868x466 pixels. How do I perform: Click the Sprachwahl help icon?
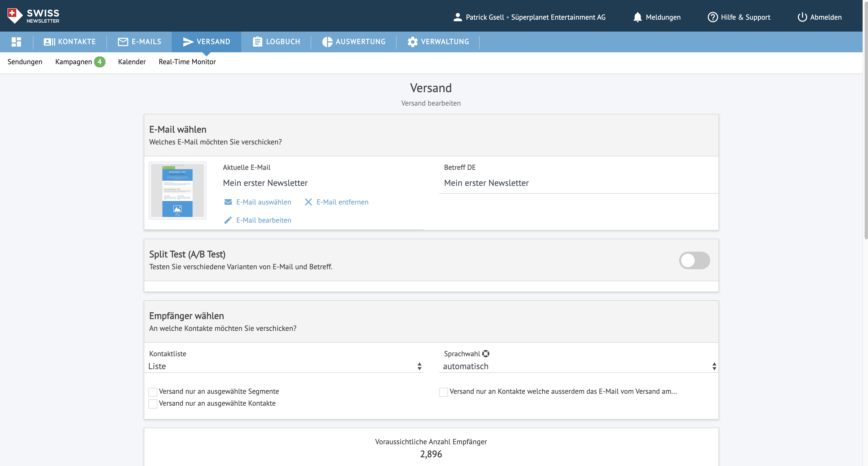tap(486, 354)
